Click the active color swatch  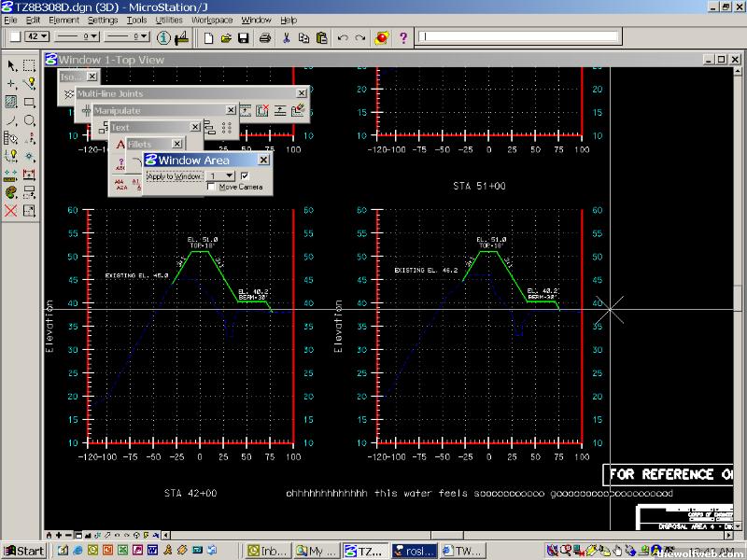15,37
